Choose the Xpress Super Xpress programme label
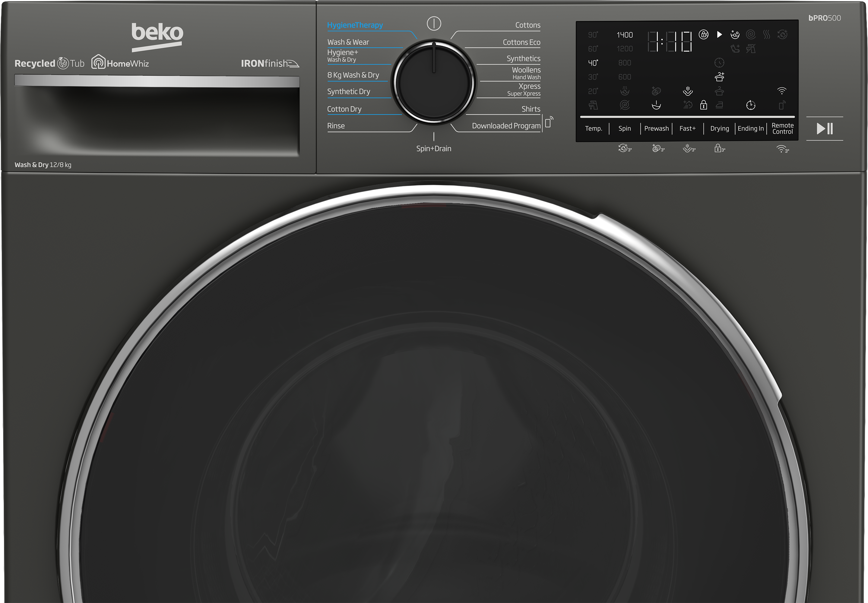 point(524,90)
